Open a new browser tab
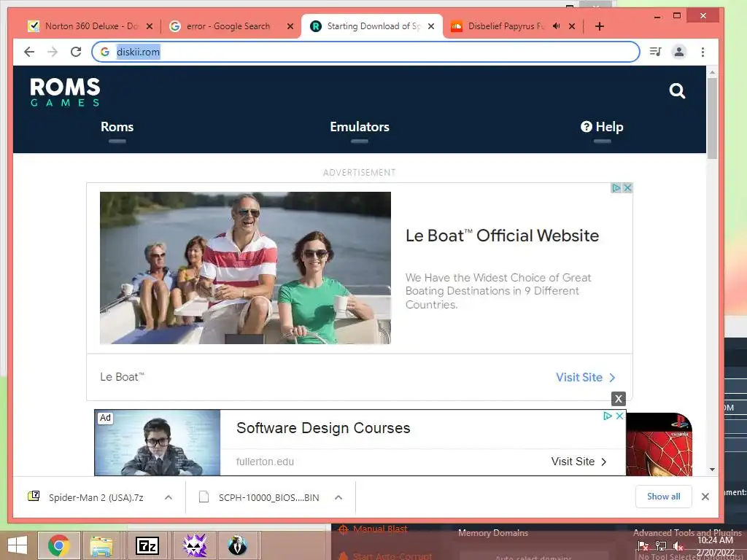747x560 pixels. coord(600,26)
